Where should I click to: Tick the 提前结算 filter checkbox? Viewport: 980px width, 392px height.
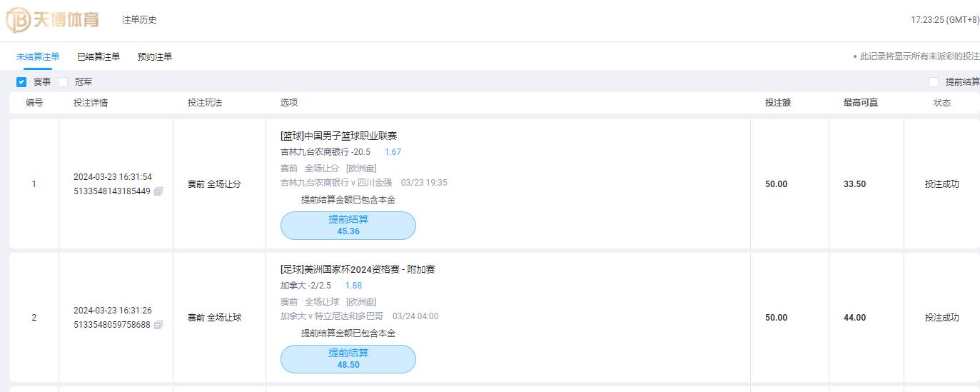(x=934, y=82)
